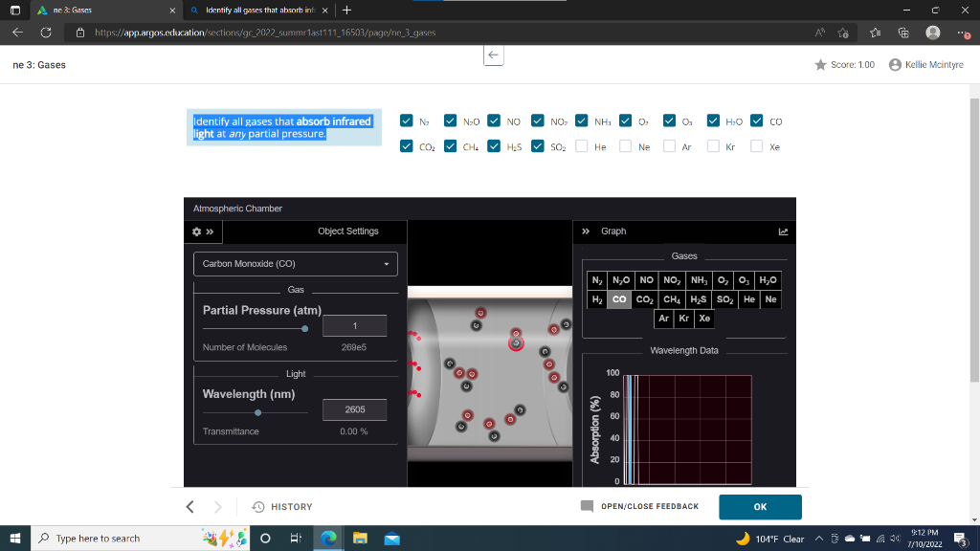The width and height of the screenshot is (980, 551).
Task: Uncheck the N₂ gas checkbox
Action: pos(406,121)
